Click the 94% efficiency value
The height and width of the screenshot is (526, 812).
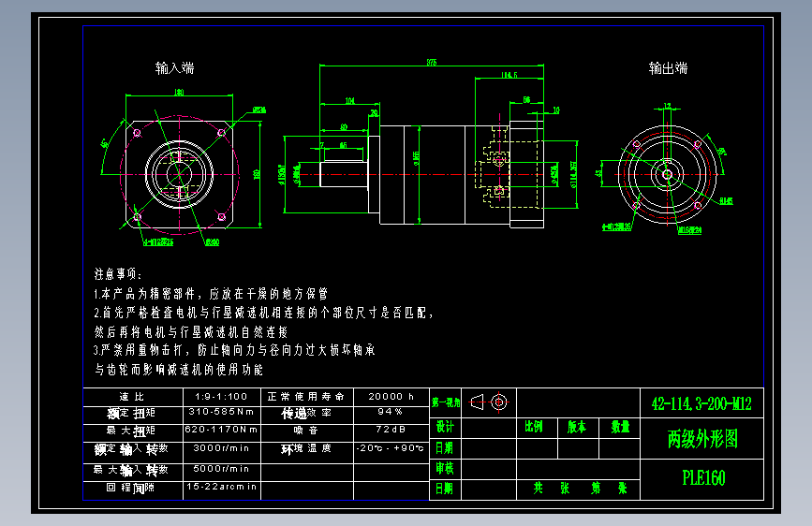391,412
